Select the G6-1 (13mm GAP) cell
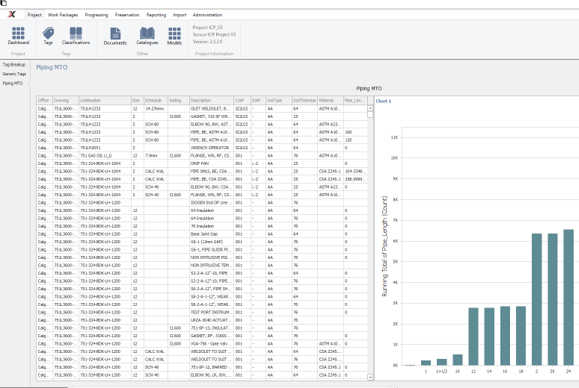The height and width of the screenshot is (388, 579). [211, 242]
